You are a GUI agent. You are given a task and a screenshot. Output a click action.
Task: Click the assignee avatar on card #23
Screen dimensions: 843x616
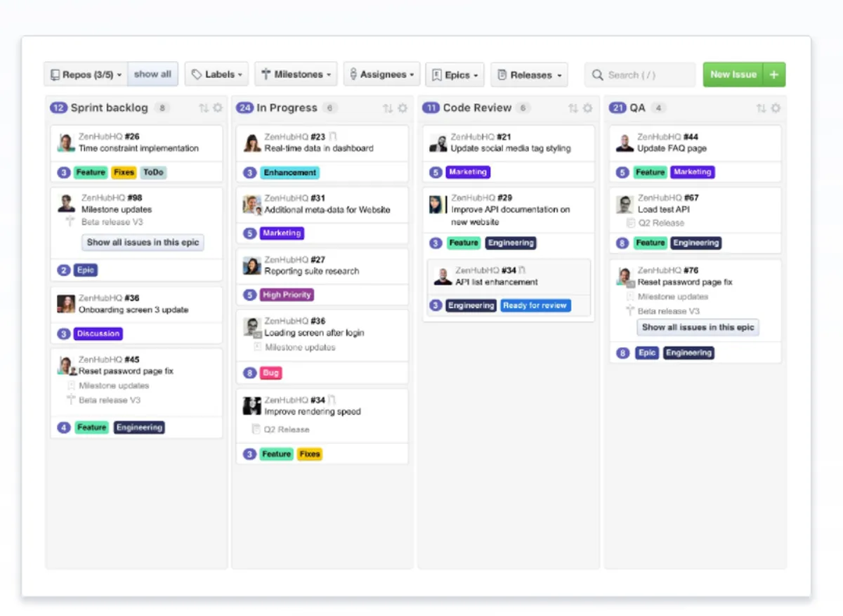pos(252,143)
